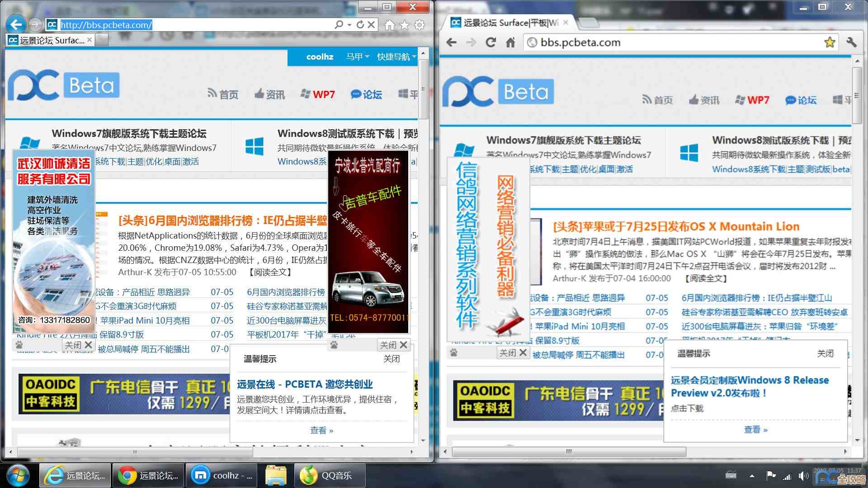Expand the hidden icons arrow in the tray
The image size is (868, 488).
752,475
